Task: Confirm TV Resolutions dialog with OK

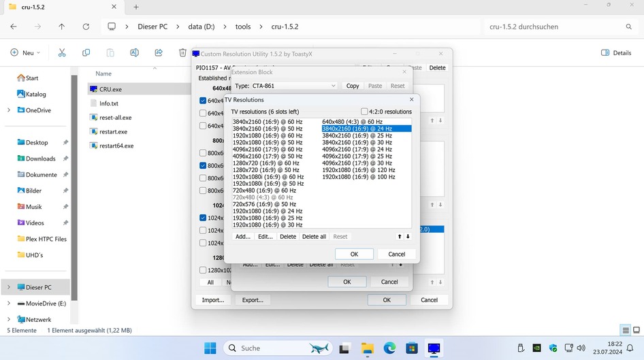Action: [x=354, y=254]
